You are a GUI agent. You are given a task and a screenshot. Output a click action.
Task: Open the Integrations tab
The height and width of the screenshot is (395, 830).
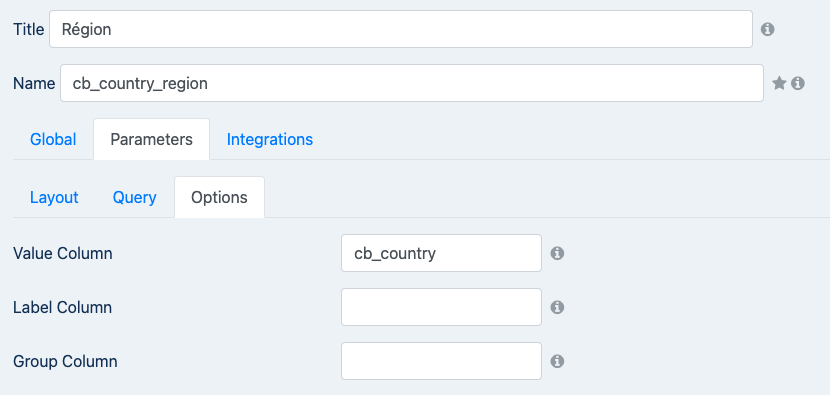pos(270,139)
